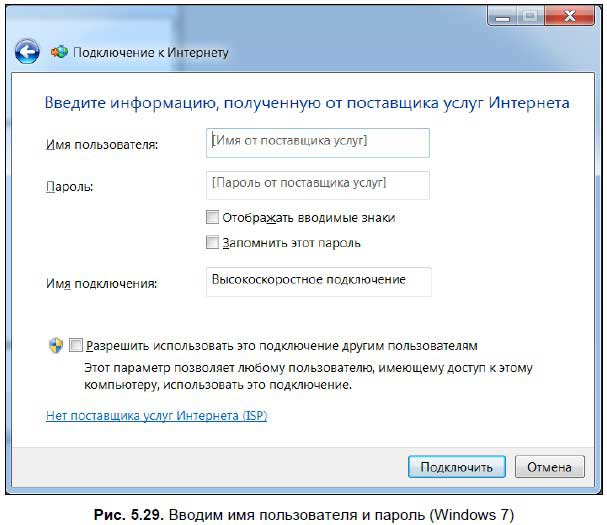Click the UAC shield icon
607x525 pixels.
(56, 345)
